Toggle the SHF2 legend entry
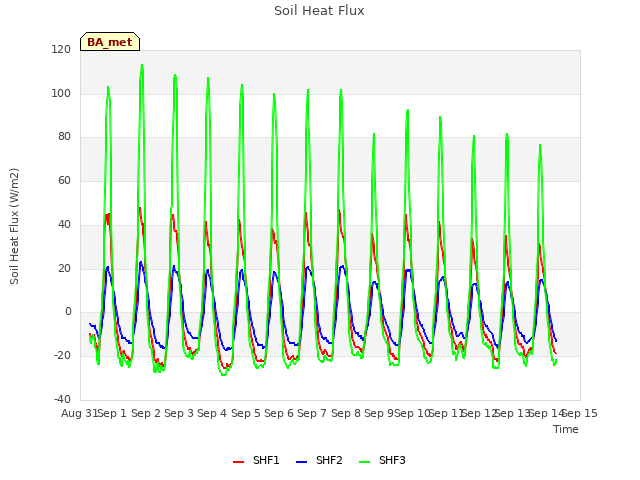This screenshot has width=640, height=480. [319, 461]
